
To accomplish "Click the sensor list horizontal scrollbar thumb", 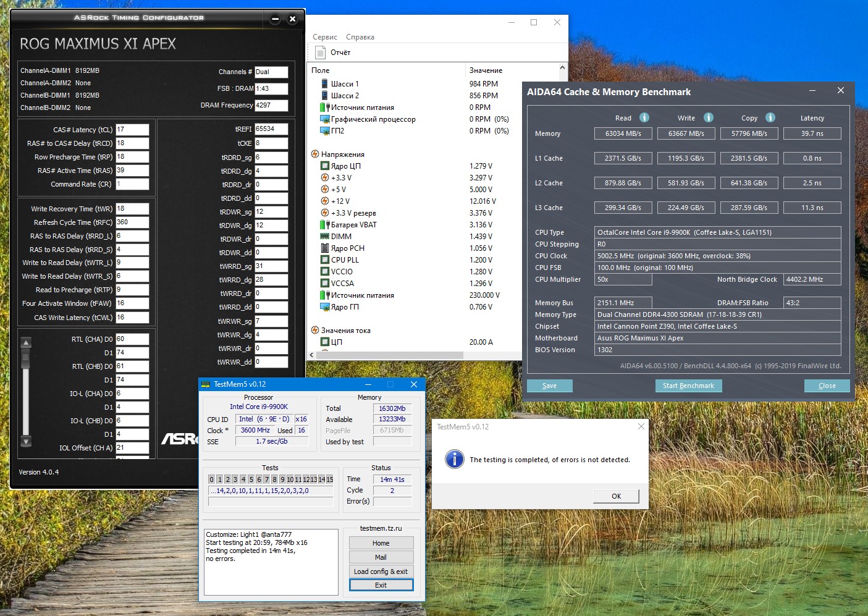I will [x=390, y=355].
